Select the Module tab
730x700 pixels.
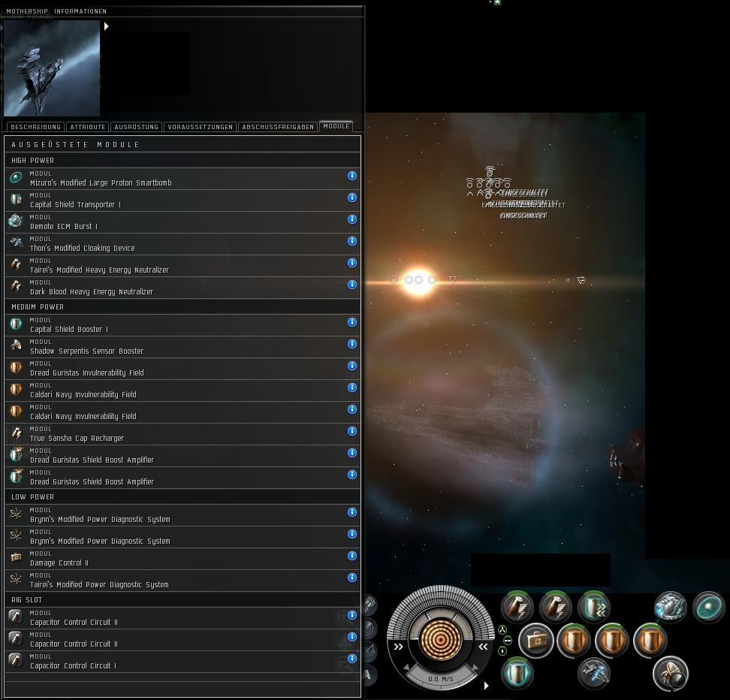[x=336, y=126]
